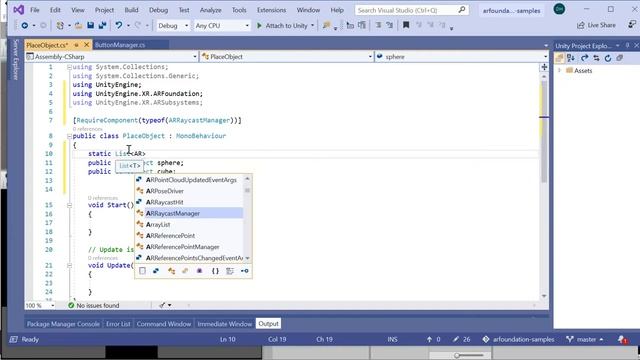Open the Server Explorer side tab
Screen dimensions: 640x360
click(16, 60)
